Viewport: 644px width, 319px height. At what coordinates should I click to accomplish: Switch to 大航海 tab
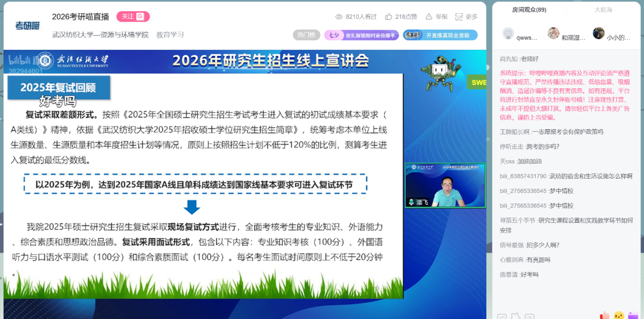coord(603,10)
